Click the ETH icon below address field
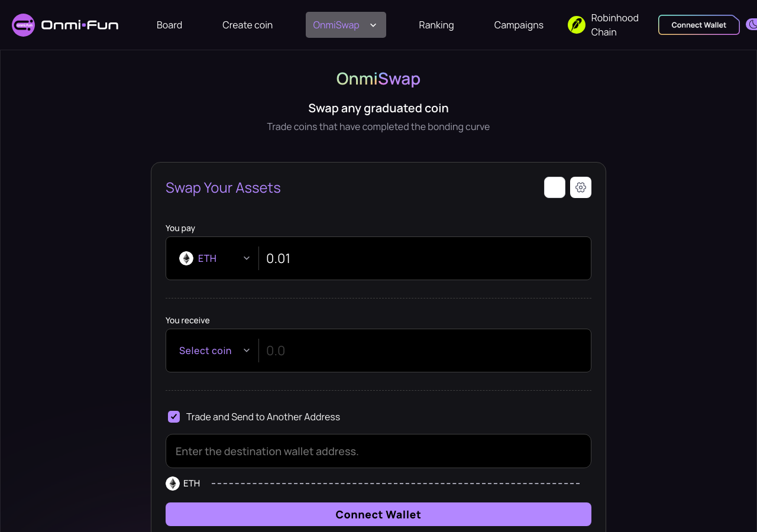This screenshot has width=757, height=532. pyautogui.click(x=173, y=484)
